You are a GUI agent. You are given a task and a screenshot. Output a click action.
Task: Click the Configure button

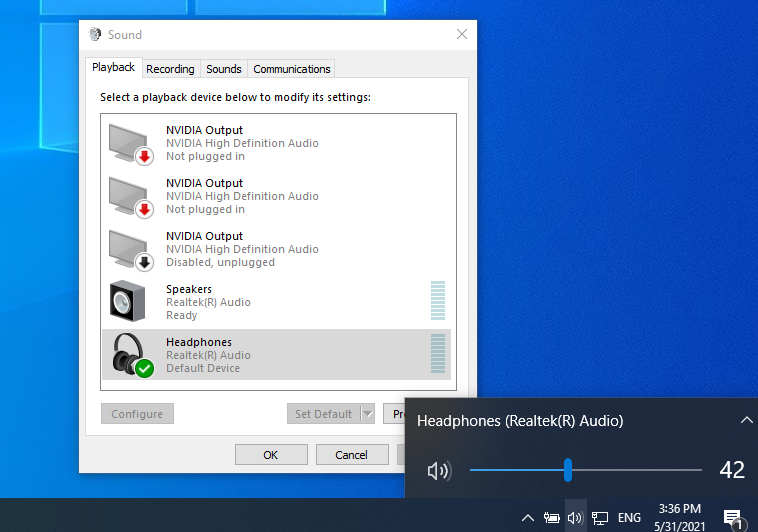tap(137, 414)
